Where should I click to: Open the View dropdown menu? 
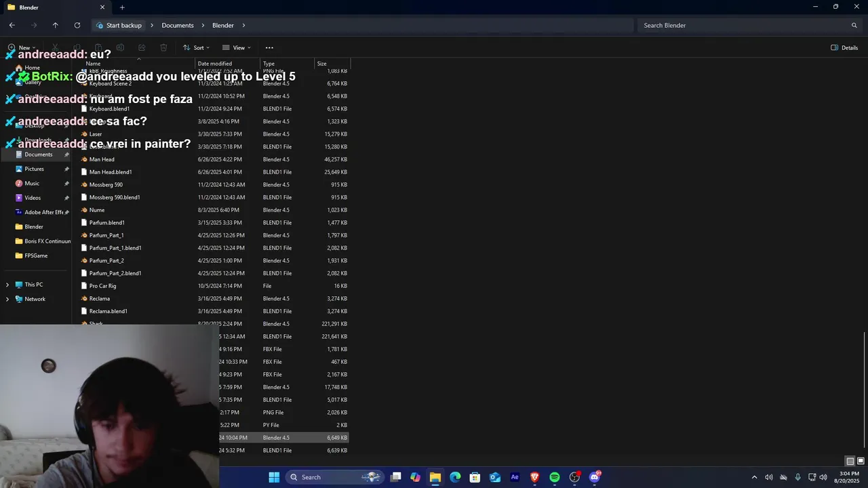(x=237, y=47)
